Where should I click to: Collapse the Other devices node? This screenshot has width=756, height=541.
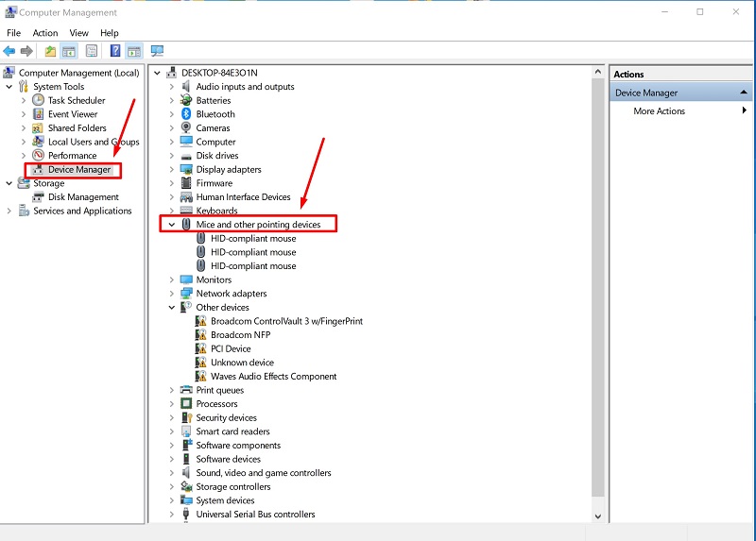point(172,308)
